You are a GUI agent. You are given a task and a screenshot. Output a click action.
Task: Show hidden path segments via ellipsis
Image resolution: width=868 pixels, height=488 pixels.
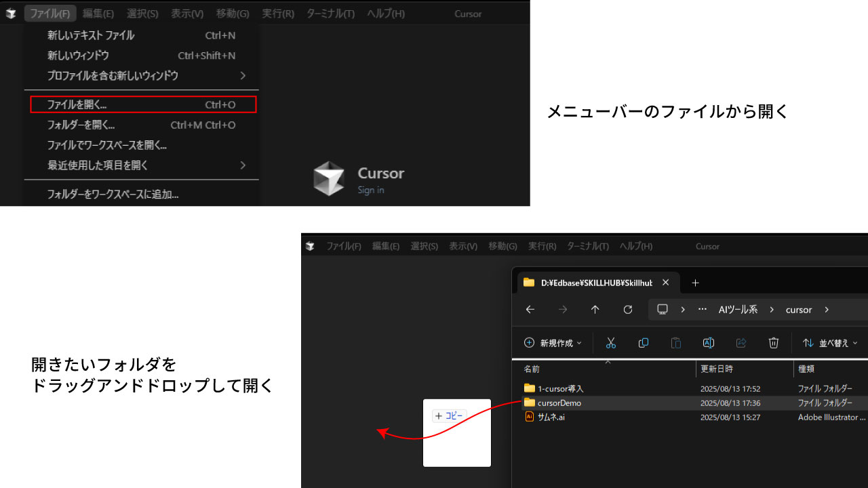click(702, 309)
